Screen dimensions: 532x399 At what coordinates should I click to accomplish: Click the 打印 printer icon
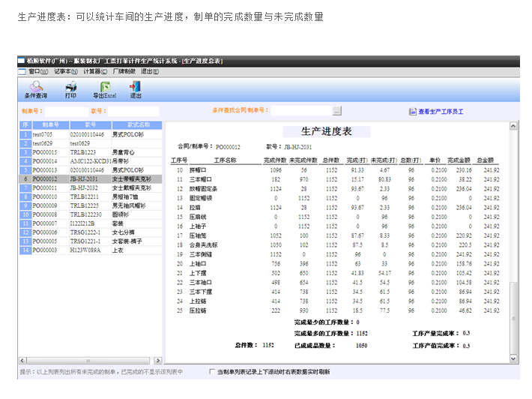(x=70, y=87)
